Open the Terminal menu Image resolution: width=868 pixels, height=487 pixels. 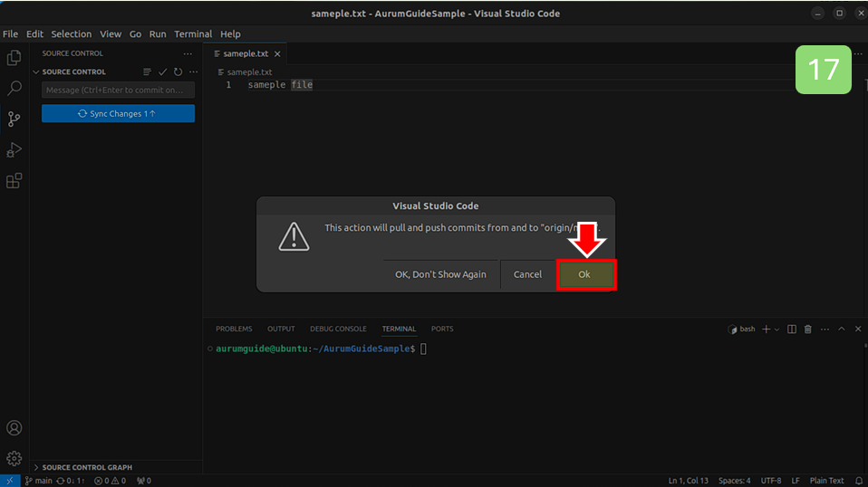[x=193, y=33]
